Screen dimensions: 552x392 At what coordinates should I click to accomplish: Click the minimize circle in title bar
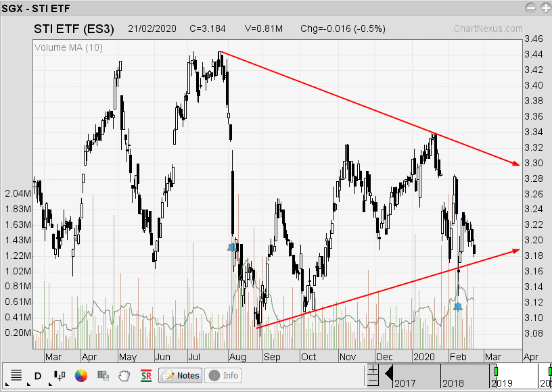[530, 7]
